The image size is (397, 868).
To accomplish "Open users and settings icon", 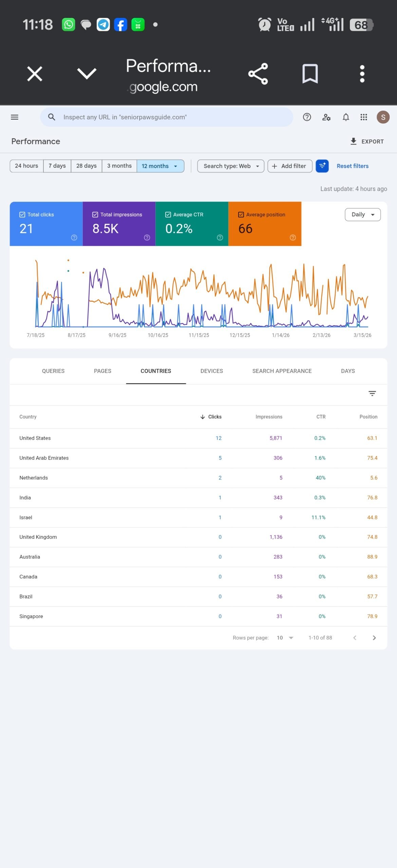I will click(326, 117).
